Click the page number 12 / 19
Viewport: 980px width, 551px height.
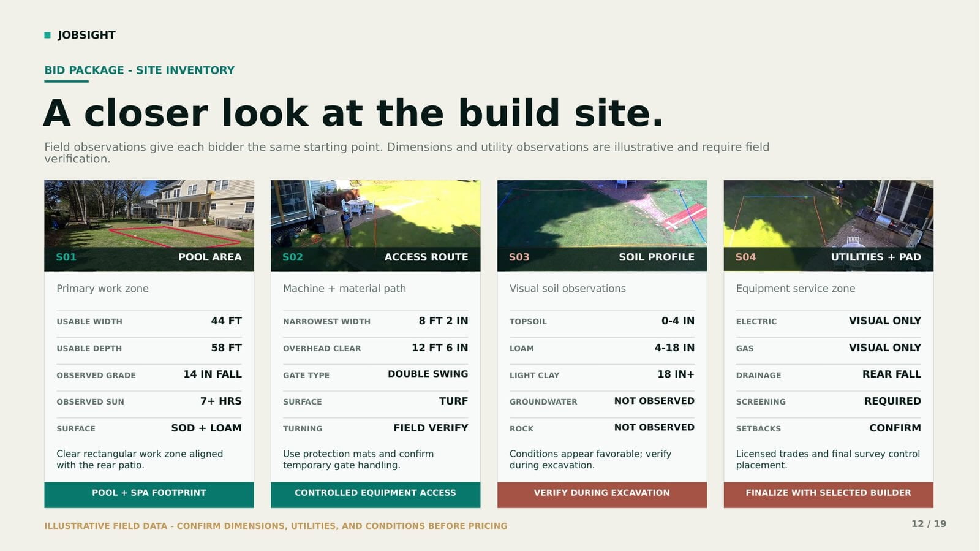(929, 523)
